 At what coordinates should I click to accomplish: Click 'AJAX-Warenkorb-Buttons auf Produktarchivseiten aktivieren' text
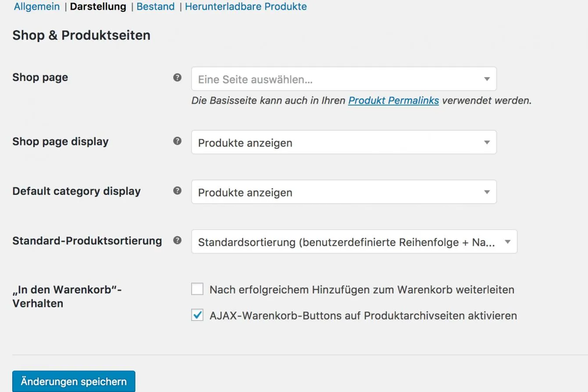click(x=363, y=315)
